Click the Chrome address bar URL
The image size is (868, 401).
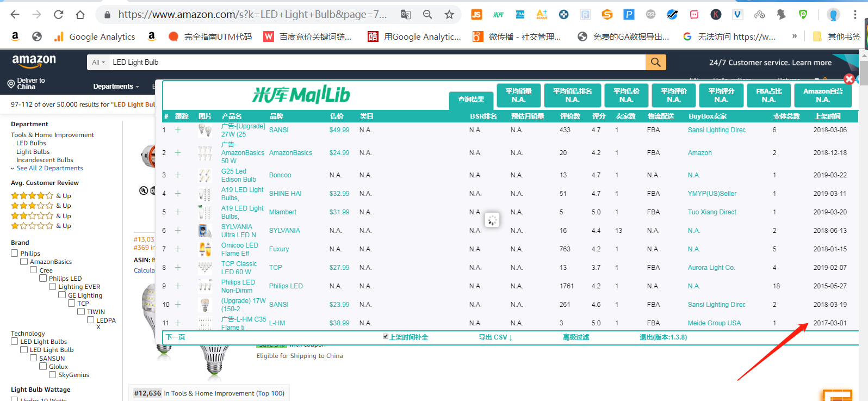pyautogui.click(x=252, y=15)
